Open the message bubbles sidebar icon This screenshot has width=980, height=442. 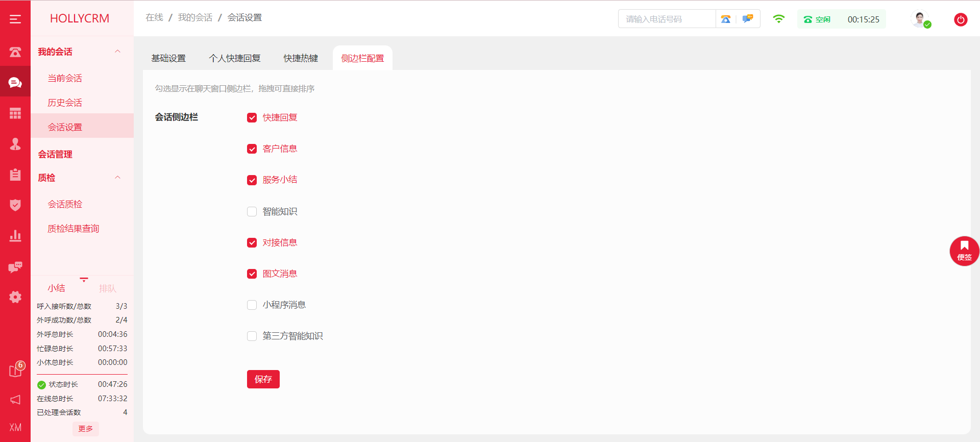15,266
